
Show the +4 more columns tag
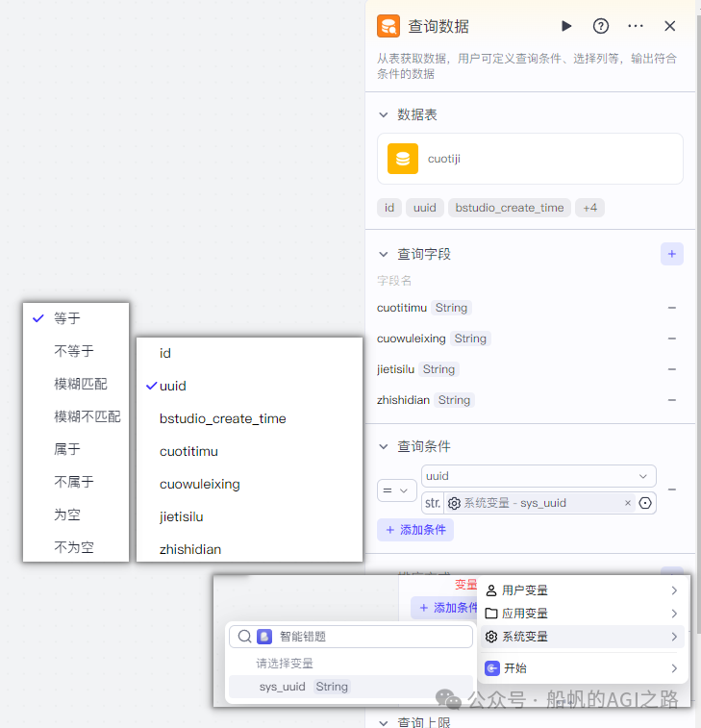pyautogui.click(x=589, y=208)
